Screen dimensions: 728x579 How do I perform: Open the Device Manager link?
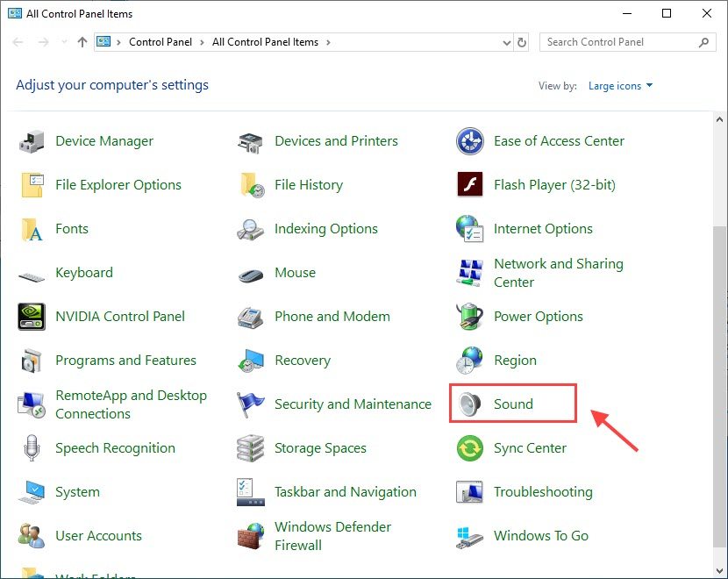tap(104, 141)
